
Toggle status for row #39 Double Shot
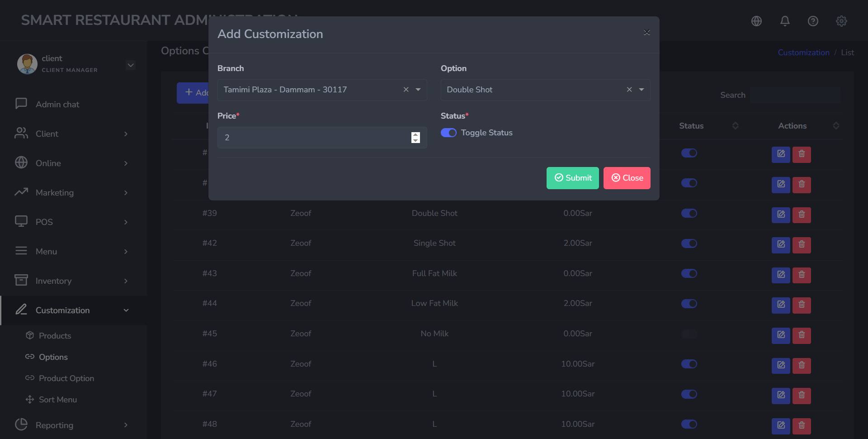(x=689, y=213)
